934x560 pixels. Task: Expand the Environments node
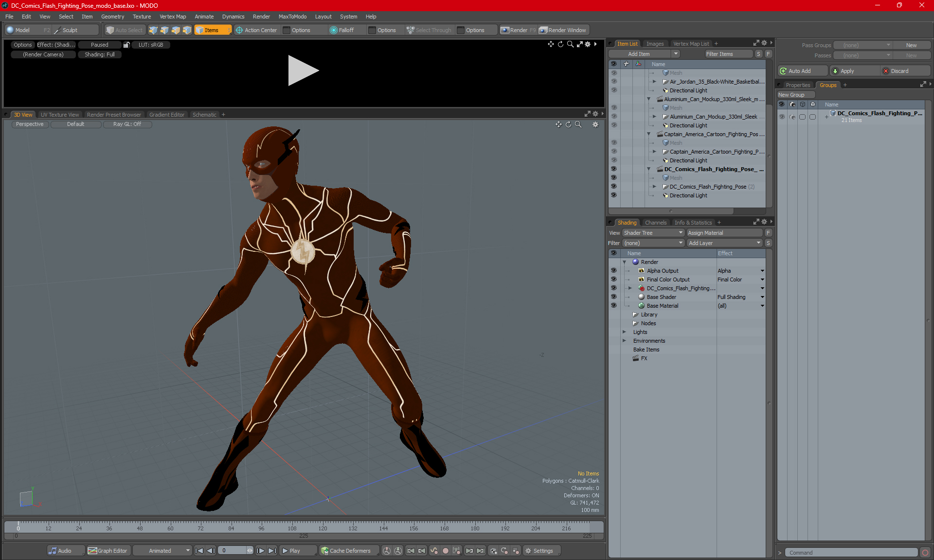coord(624,341)
